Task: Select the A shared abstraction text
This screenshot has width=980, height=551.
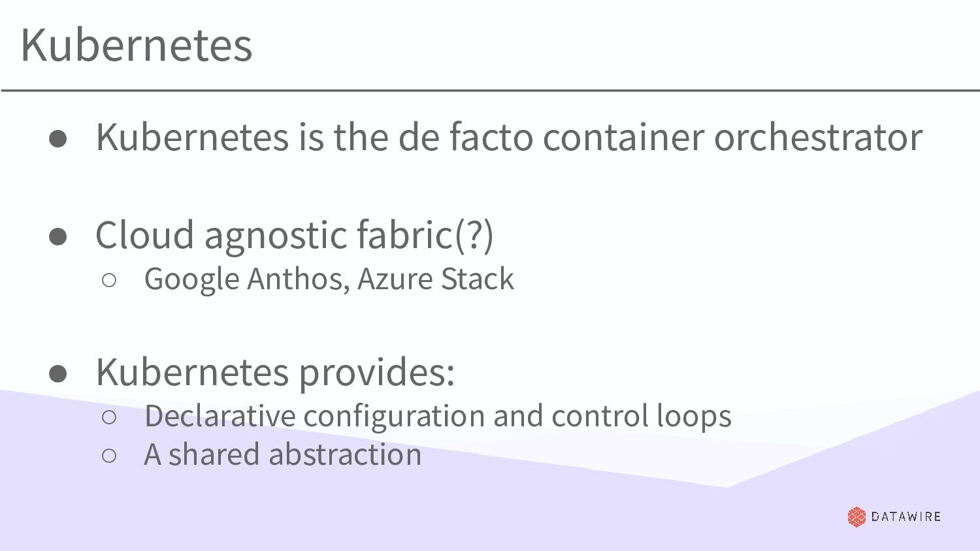Action: pyautogui.click(x=283, y=454)
